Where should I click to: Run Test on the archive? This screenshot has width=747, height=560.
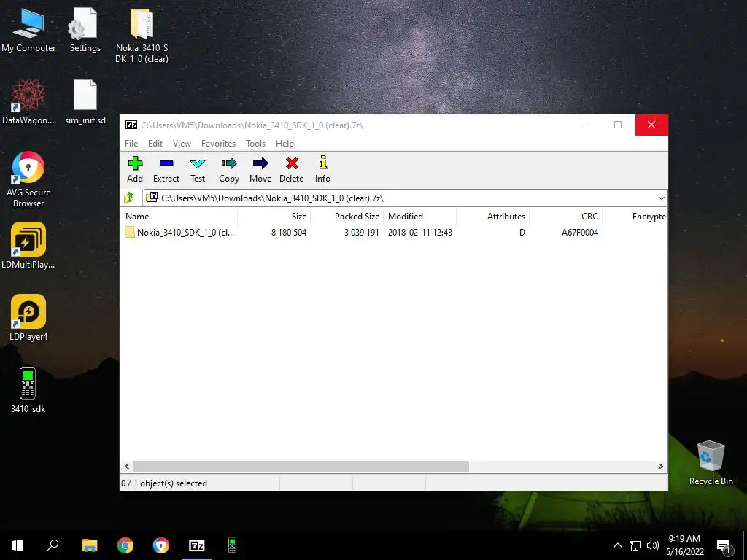pyautogui.click(x=198, y=169)
